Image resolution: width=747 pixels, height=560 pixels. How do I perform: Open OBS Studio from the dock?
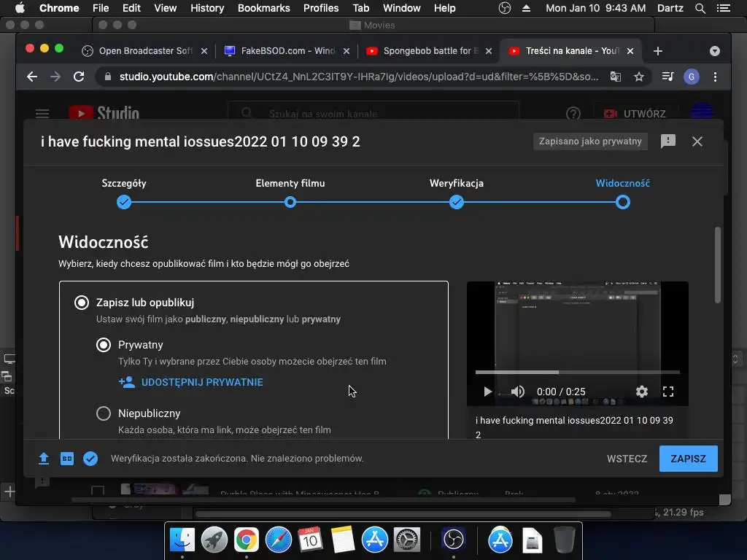[454, 540]
